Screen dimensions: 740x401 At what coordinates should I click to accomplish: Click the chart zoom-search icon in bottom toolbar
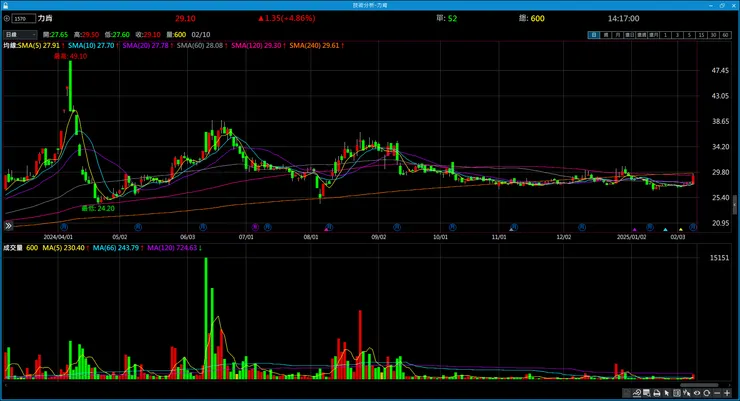pos(647,393)
